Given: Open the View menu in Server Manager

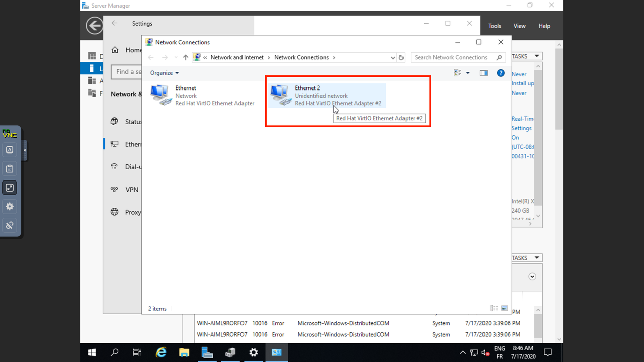Looking at the screenshot, I should [x=520, y=26].
